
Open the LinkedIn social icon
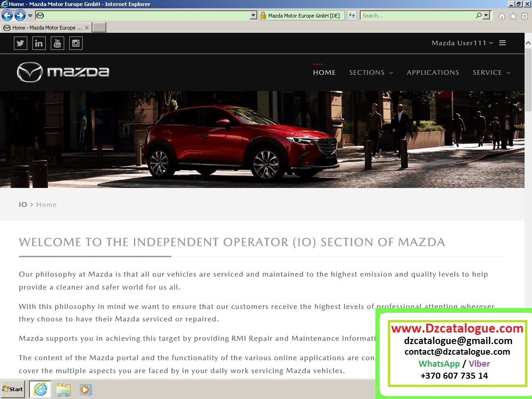[39, 43]
